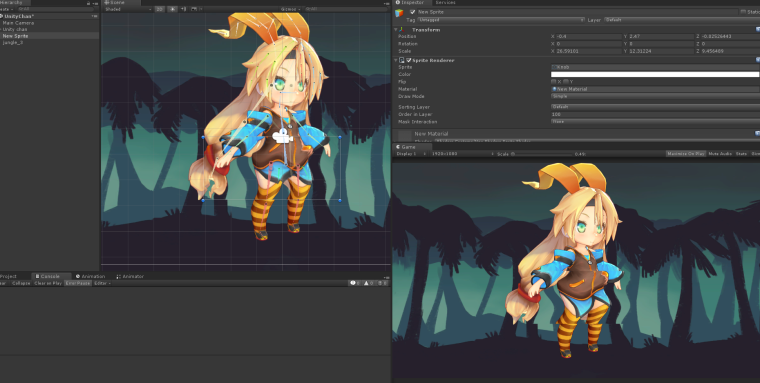Click the New Material preview thumbnail
The height and width of the screenshot is (383, 760).
click(405, 135)
